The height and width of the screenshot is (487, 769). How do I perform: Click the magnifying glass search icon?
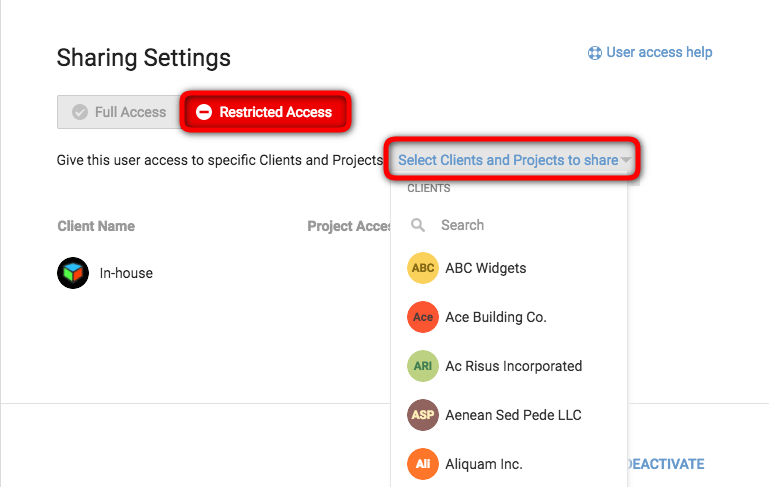(x=418, y=225)
